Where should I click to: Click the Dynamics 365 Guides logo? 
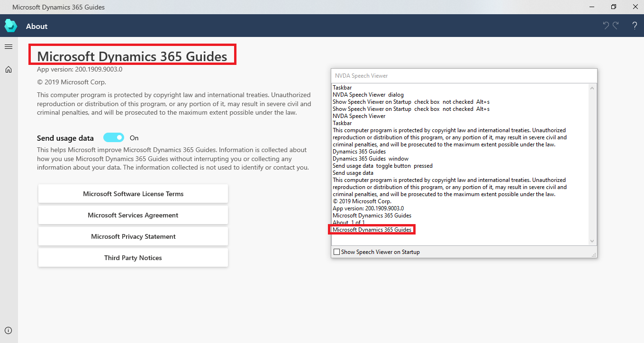pos(10,25)
